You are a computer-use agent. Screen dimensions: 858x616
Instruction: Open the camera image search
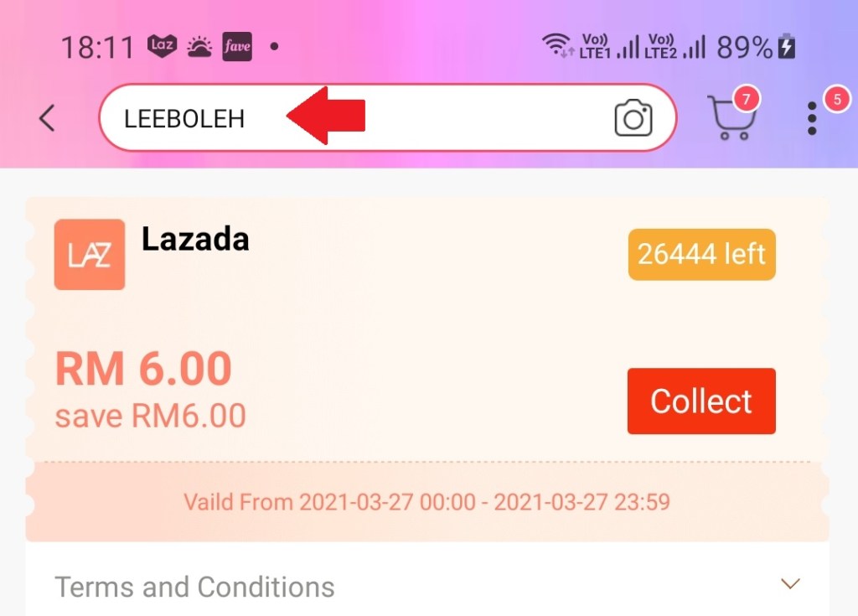click(633, 117)
